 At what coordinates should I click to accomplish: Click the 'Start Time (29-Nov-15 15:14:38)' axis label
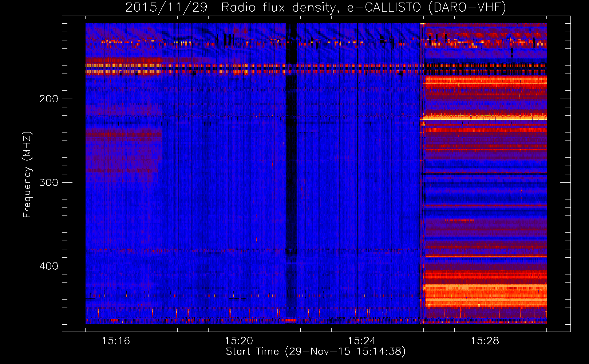pos(316,352)
